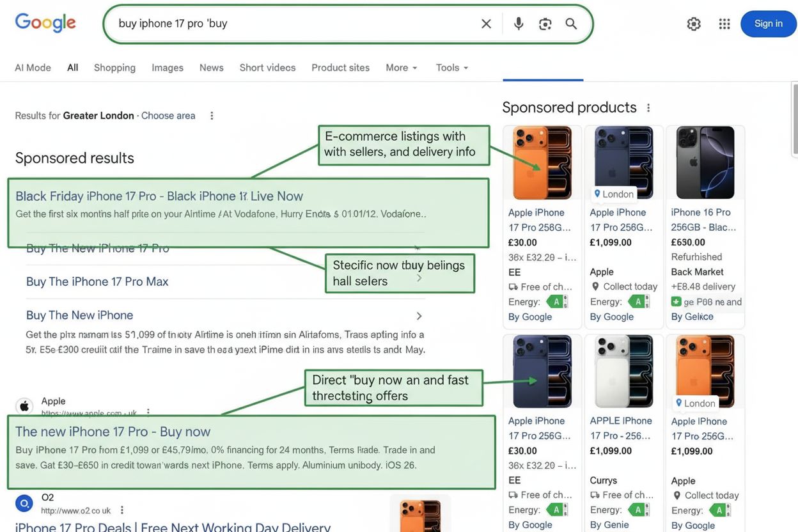The height and width of the screenshot is (532, 798).
Task: Switch to the Shopping tab
Action: (114, 67)
